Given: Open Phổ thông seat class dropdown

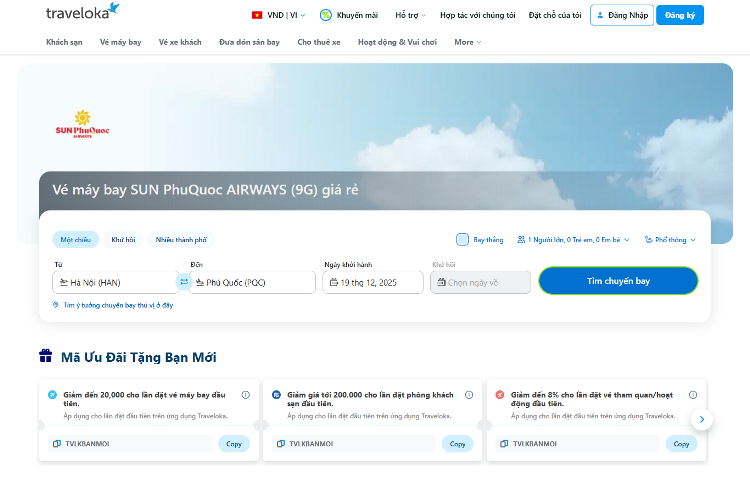Looking at the screenshot, I should (x=670, y=240).
